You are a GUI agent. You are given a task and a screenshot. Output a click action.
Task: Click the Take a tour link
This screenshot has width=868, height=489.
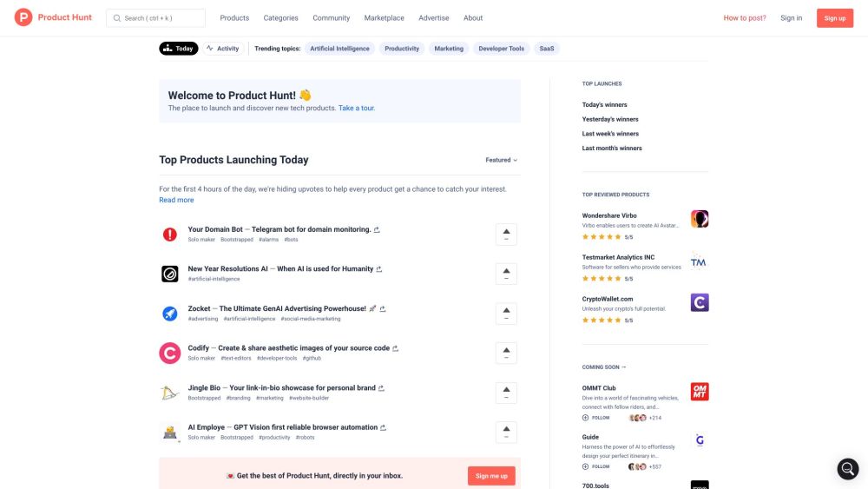357,109
